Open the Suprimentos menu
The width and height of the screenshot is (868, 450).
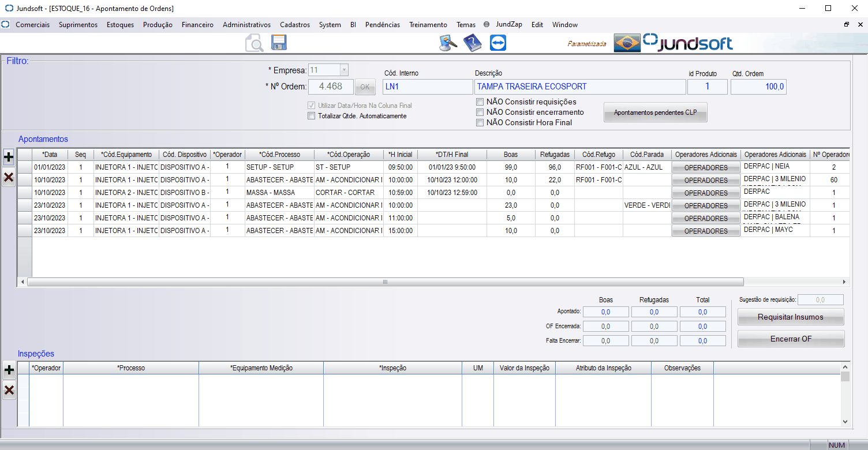(x=78, y=25)
